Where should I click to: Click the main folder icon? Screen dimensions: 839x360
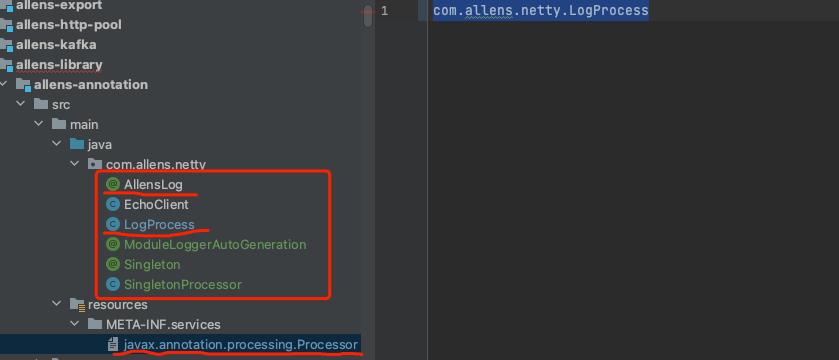(x=59, y=124)
